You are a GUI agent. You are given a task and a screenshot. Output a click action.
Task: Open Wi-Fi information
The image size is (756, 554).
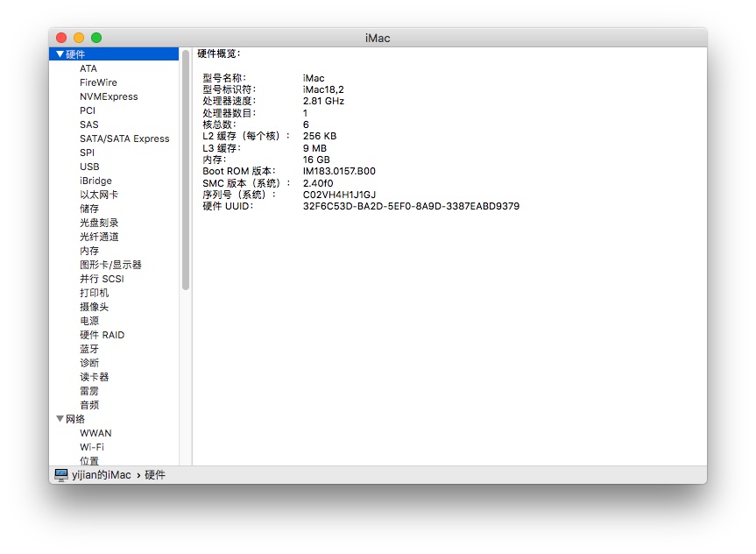[92, 447]
